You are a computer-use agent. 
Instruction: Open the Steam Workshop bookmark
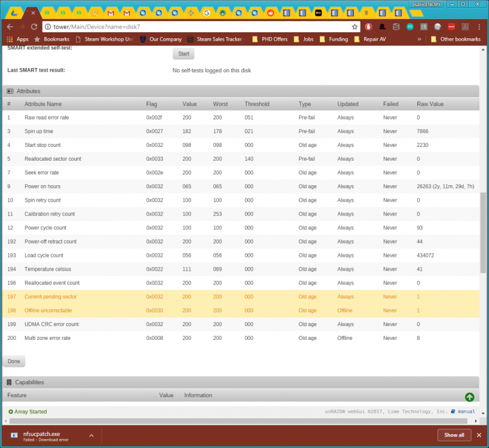tap(105, 39)
